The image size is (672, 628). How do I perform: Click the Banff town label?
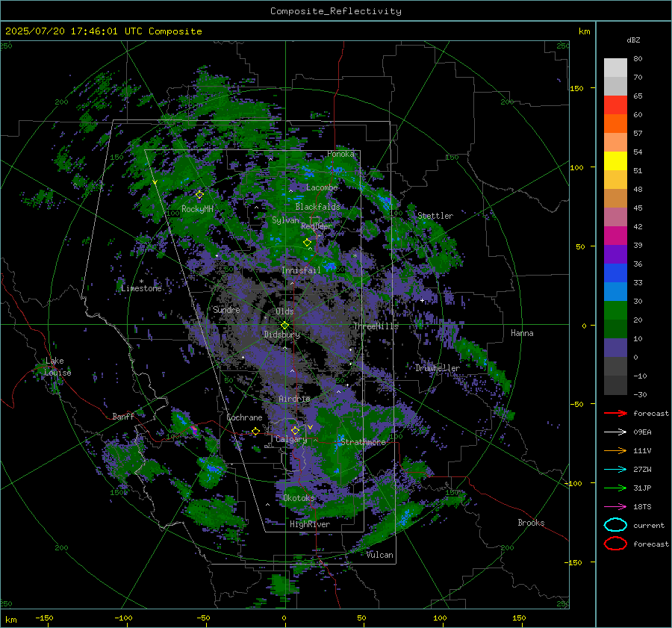pos(123,416)
